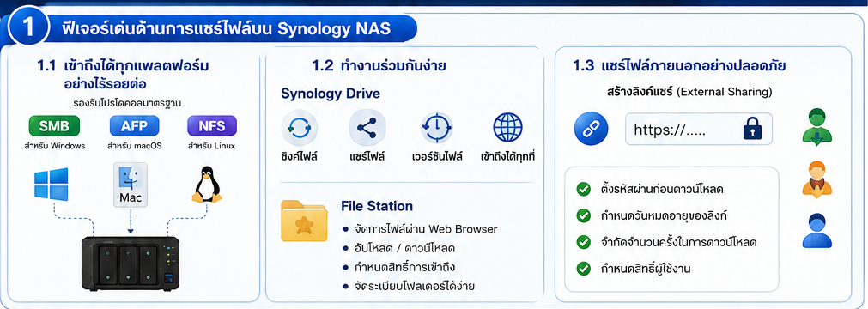Click the สำหรับ macOS label
Image resolution: width=868 pixels, height=309 pixels.
tap(135, 146)
